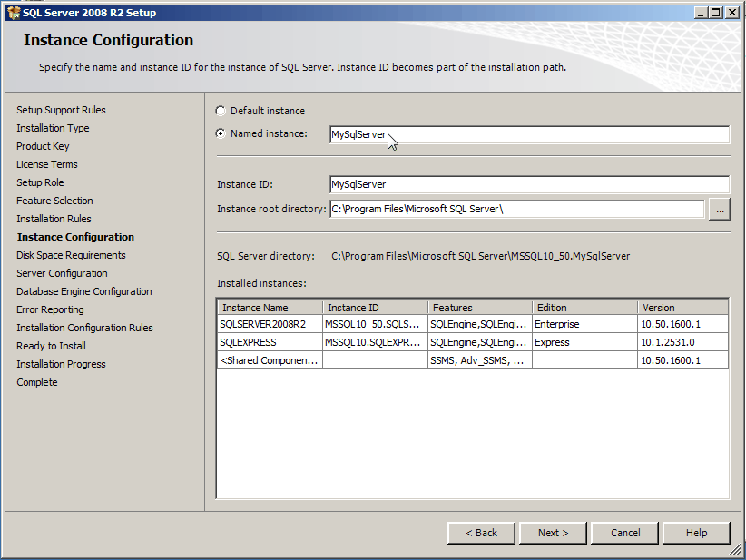Screen dimensions: 746x560
Task: Click the Version column header
Action: click(682, 308)
